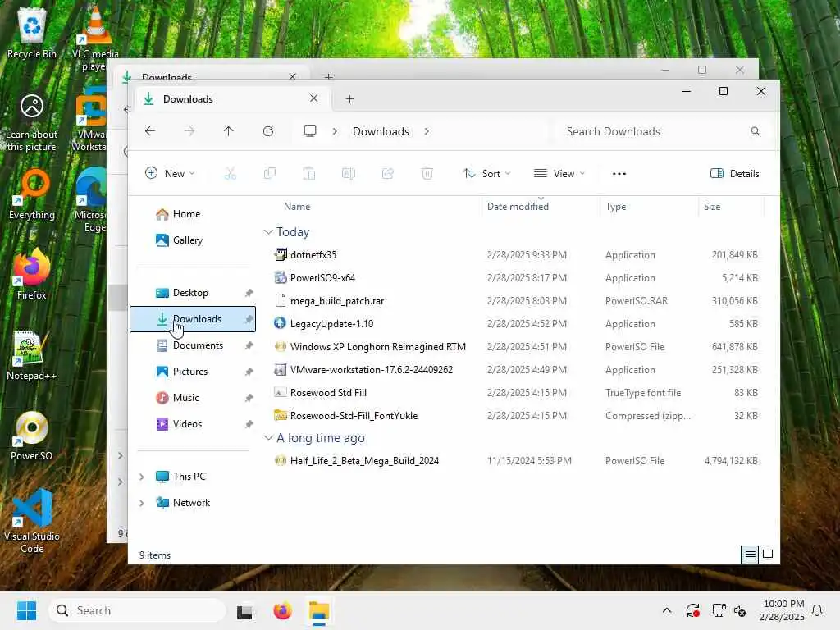The width and height of the screenshot is (840, 630).
Task: Click the Visual Studio Code desktop shortcut
Action: [32, 521]
